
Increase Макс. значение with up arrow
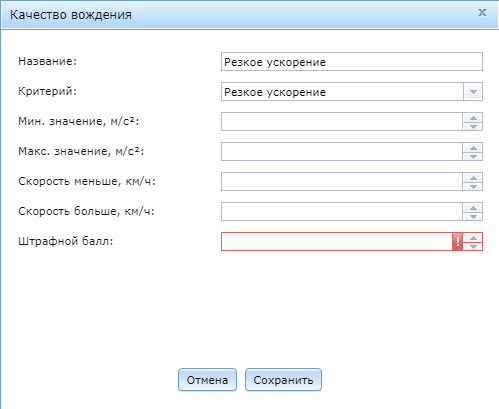(x=473, y=147)
